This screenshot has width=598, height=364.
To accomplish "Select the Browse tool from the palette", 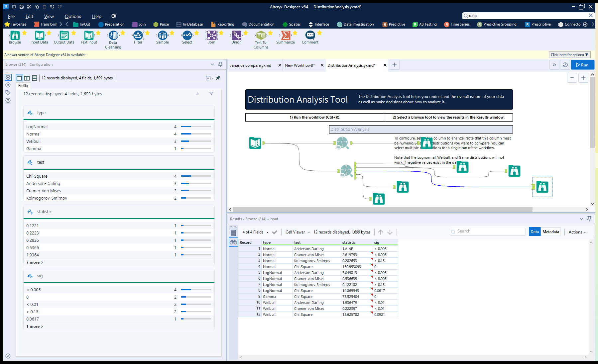I will coord(15,37).
